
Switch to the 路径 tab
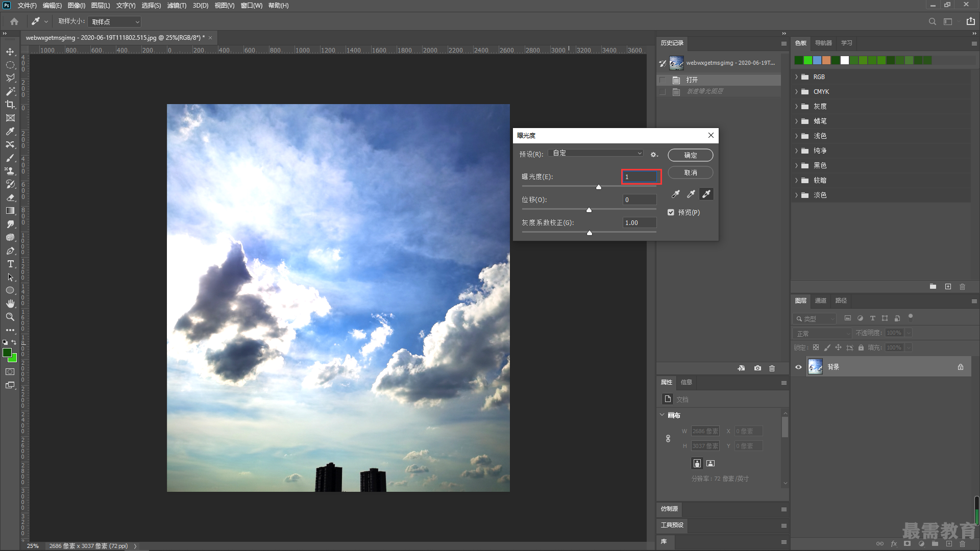click(x=841, y=300)
